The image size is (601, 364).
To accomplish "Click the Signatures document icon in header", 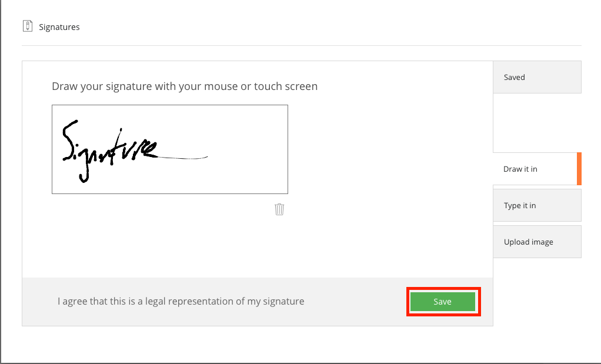I will (28, 26).
